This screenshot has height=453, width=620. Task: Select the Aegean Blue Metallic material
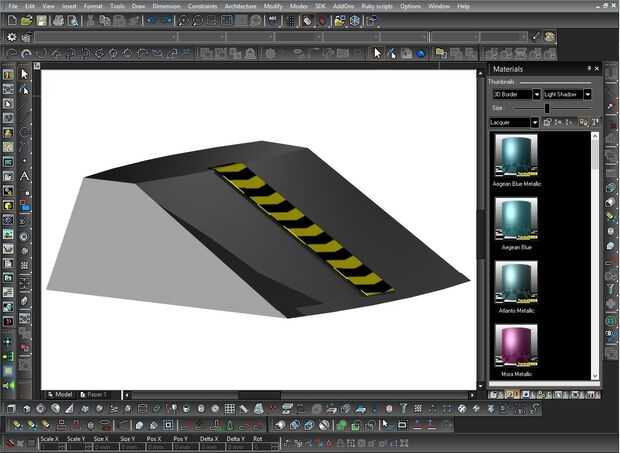[516, 153]
